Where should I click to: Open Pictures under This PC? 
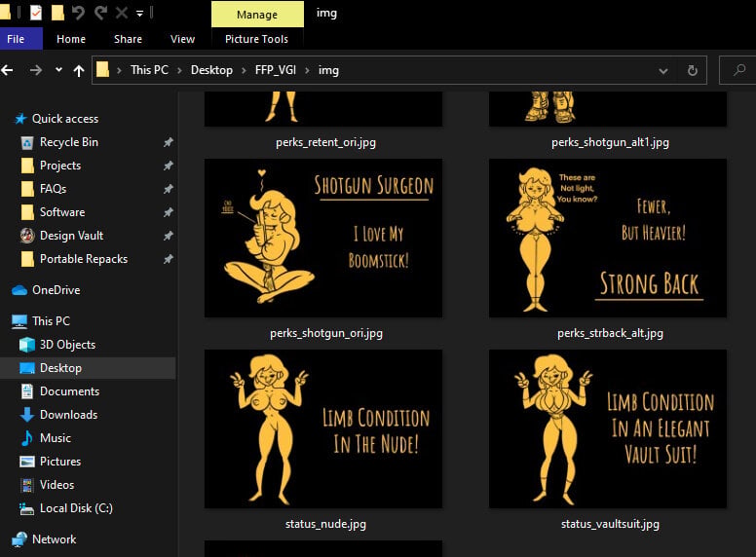tap(60, 462)
